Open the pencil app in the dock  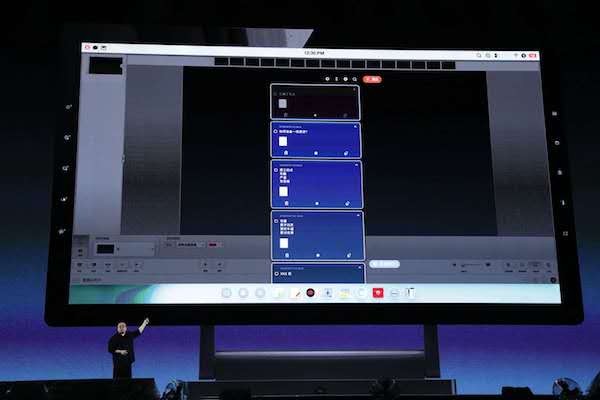(x=295, y=293)
